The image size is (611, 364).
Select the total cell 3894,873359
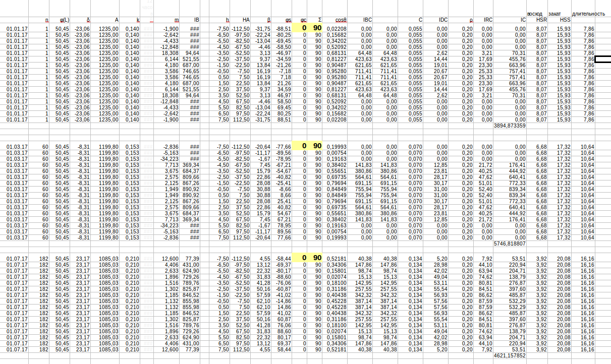pyautogui.click(x=510, y=126)
